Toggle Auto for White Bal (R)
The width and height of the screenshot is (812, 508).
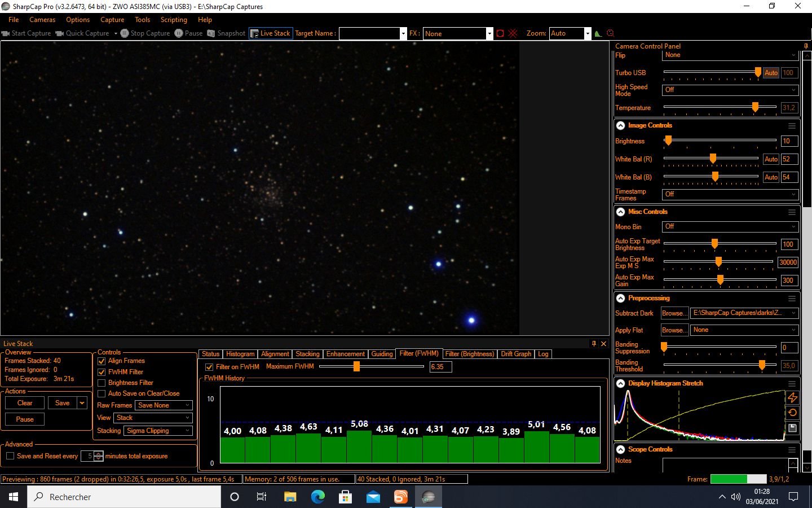pyautogui.click(x=771, y=159)
